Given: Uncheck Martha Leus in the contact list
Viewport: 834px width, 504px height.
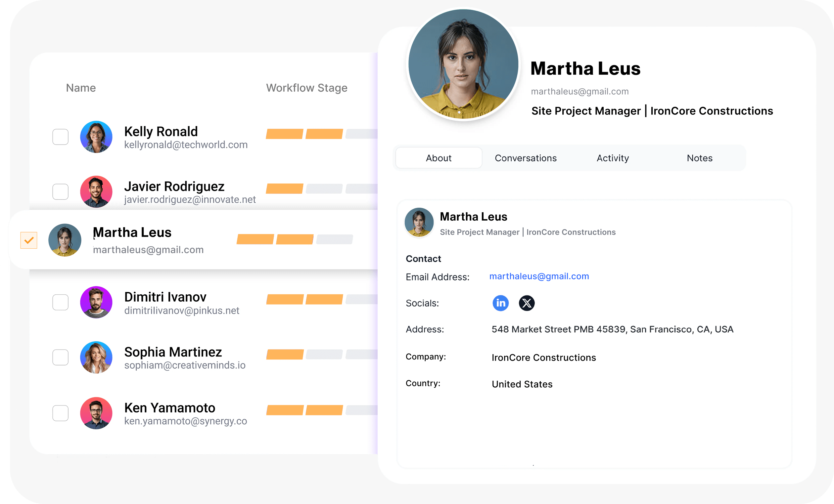Looking at the screenshot, I should (x=29, y=240).
